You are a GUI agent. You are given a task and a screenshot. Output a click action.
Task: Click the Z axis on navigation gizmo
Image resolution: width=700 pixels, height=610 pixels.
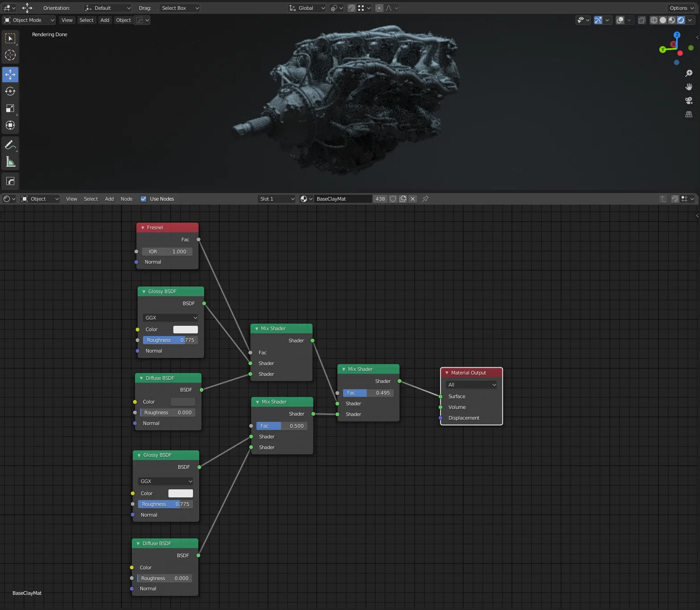(x=677, y=35)
